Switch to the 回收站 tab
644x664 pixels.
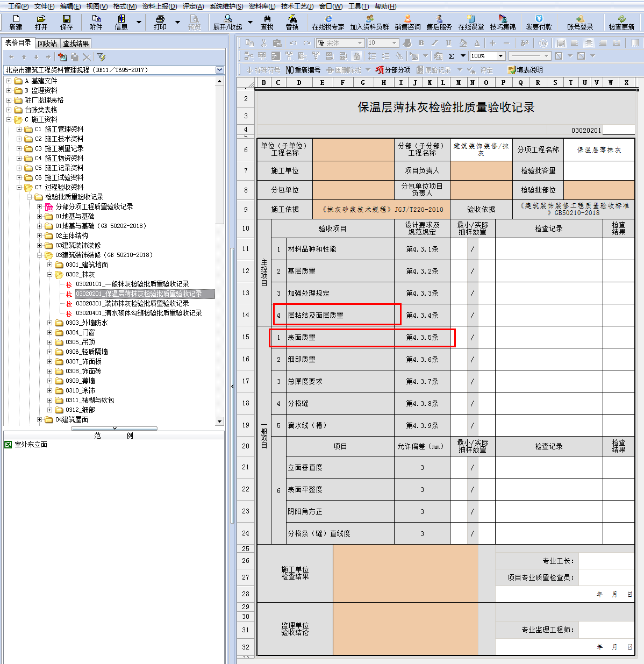click(x=47, y=44)
